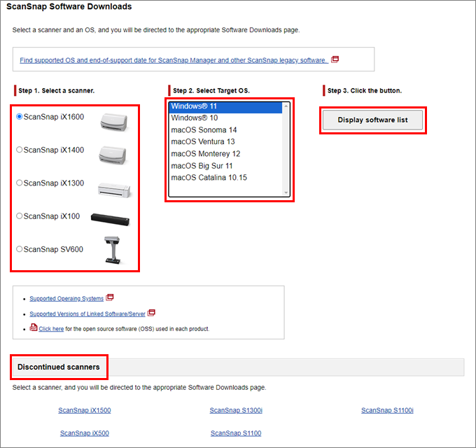Pick the ScanSnap iX100 radio option

point(20,216)
